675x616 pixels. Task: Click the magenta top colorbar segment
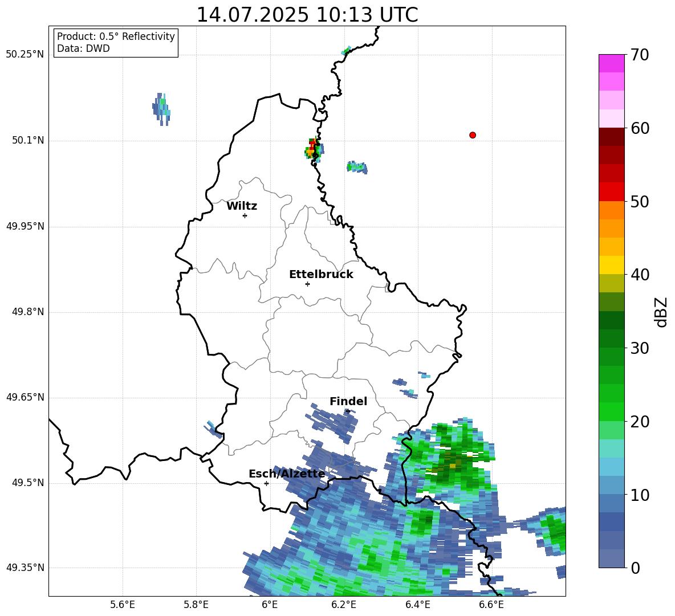(x=611, y=63)
